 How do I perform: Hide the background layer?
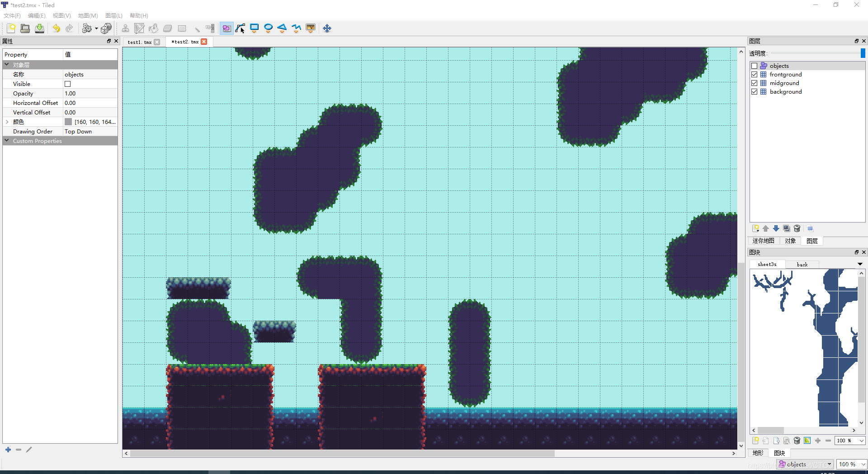(x=755, y=92)
